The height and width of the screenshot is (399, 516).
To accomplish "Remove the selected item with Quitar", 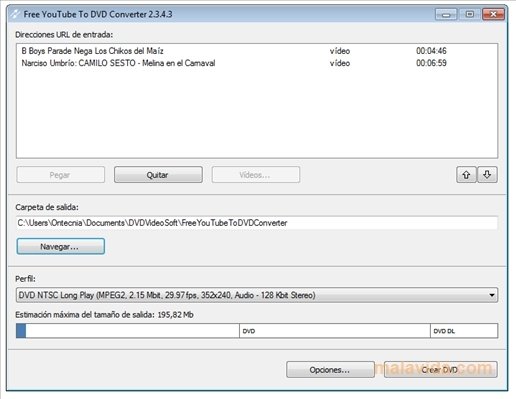I will pyautogui.click(x=158, y=175).
